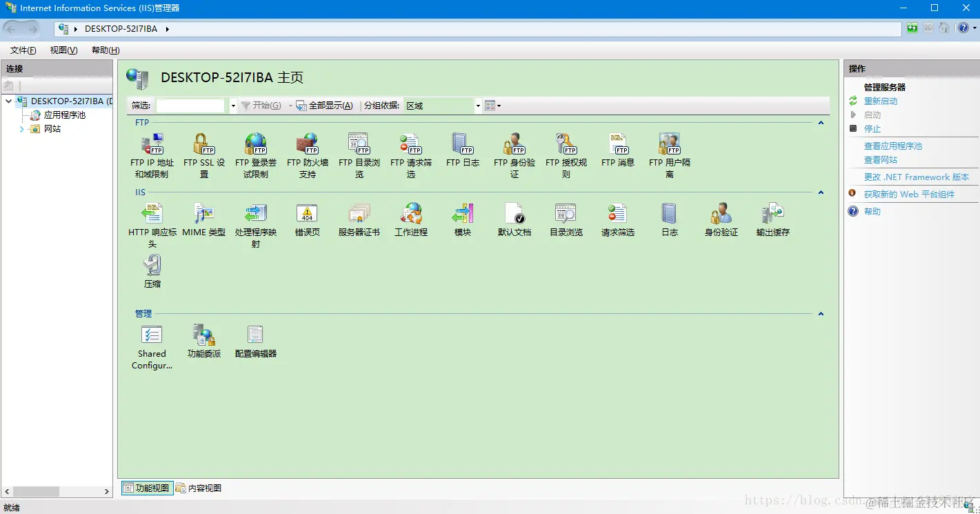
Task: Open the 帮助 menu
Action: [106, 50]
